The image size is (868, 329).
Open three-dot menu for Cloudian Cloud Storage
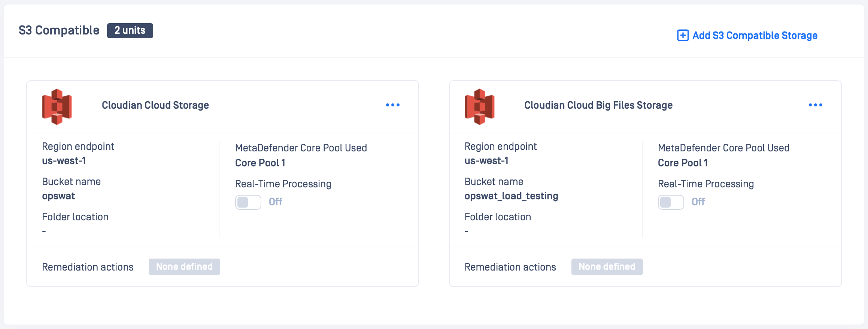392,105
